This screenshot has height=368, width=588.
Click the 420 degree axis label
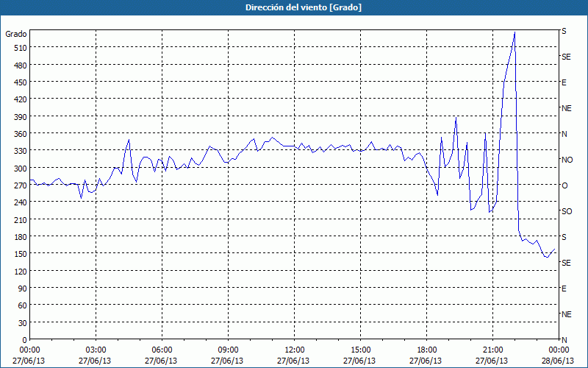(x=21, y=99)
